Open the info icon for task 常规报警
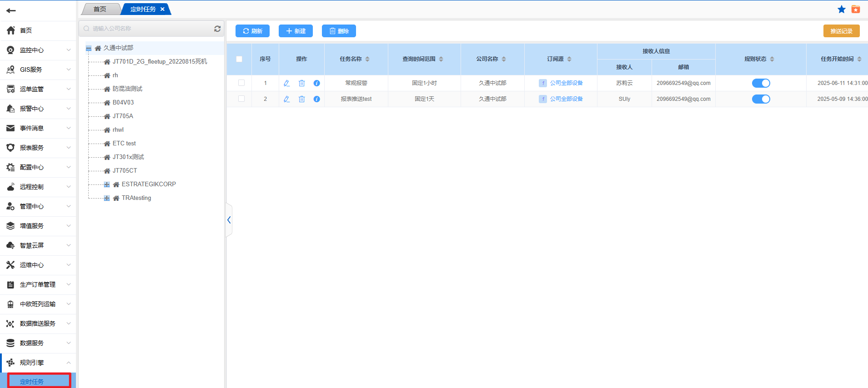This screenshot has height=388, width=868. [x=316, y=83]
